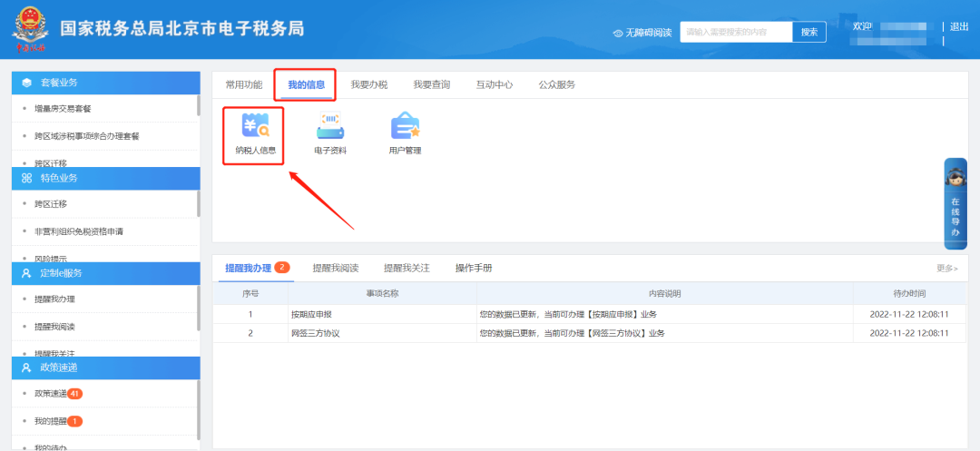Viewport: 980px width, 451px height.
Task: Click the 搜索 button
Action: [x=809, y=32]
